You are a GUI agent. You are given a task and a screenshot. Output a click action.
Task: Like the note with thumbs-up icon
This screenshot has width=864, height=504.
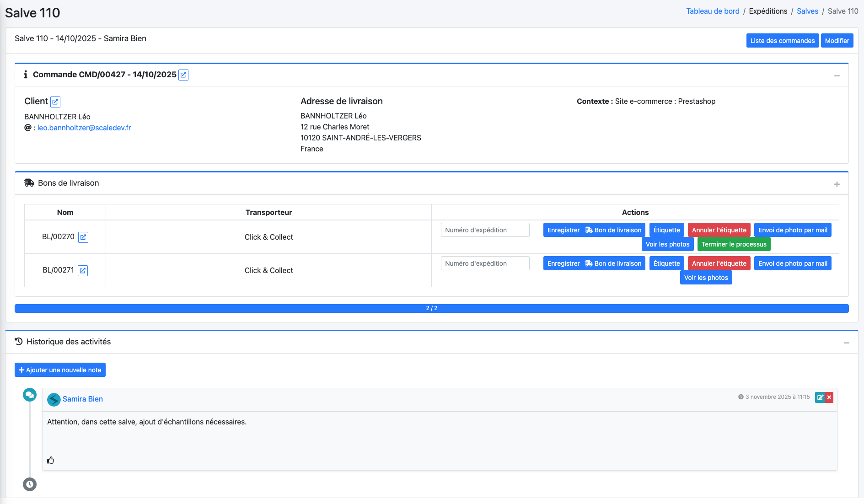[x=51, y=460]
